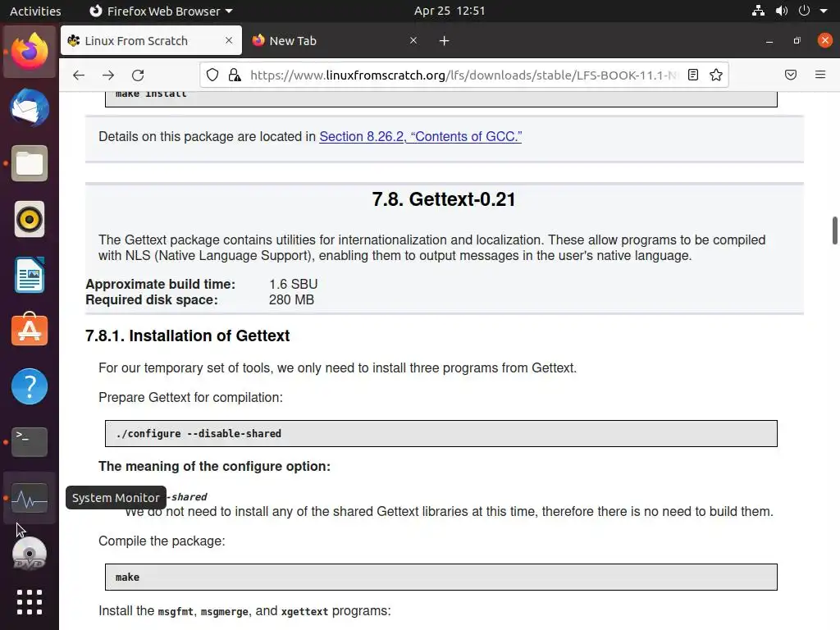The width and height of the screenshot is (840, 630).
Task: Go forward with the forward arrow
Action: click(x=108, y=75)
